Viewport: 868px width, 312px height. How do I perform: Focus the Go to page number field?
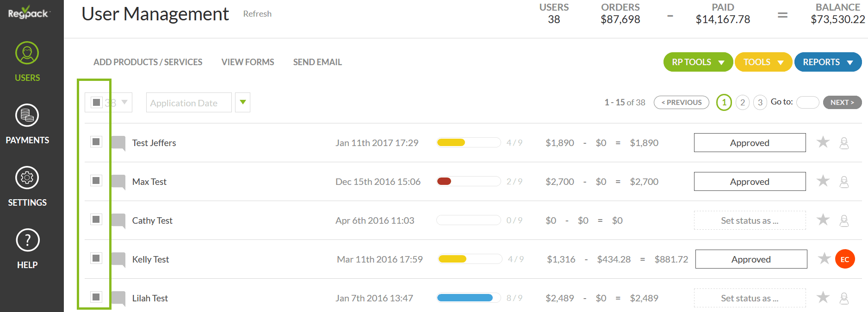807,102
